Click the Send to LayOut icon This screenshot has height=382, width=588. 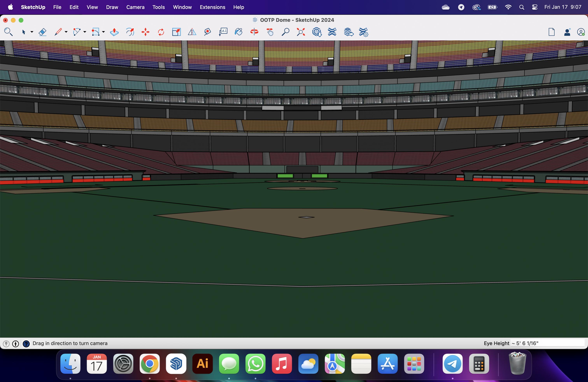click(x=349, y=32)
